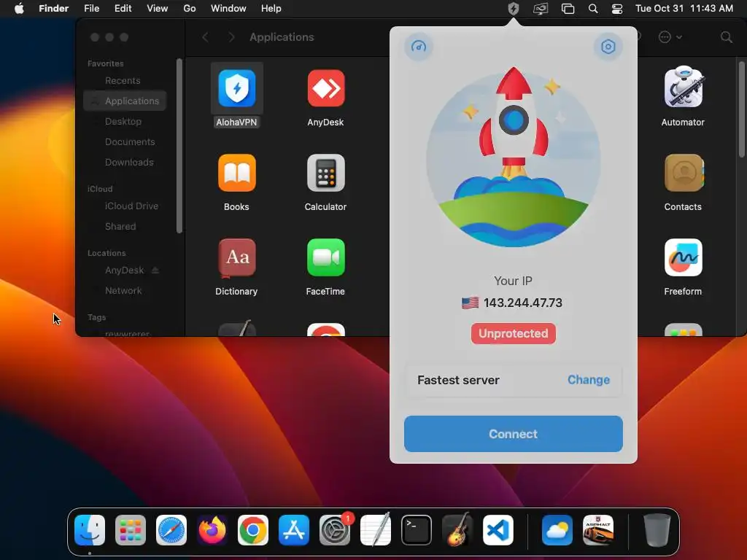Select AnyDesk app icon in Finder
This screenshot has width=747, height=560.
(326, 88)
